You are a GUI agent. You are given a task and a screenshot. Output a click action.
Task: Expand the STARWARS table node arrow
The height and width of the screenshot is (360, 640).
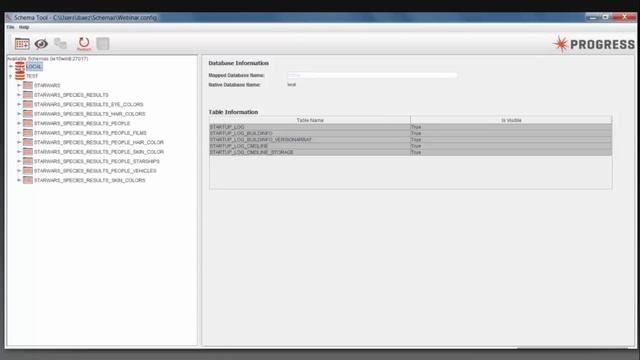[x=19, y=85]
